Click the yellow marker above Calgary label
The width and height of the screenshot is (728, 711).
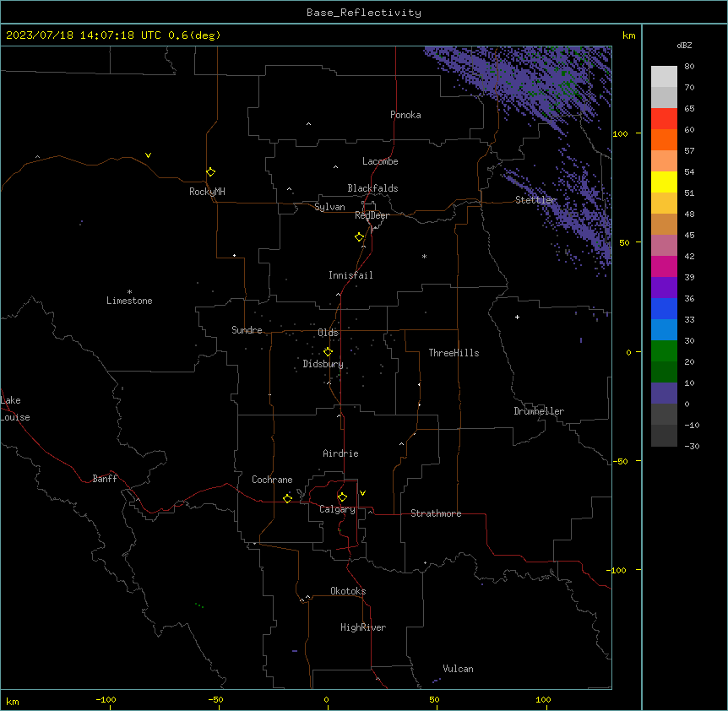[343, 497]
